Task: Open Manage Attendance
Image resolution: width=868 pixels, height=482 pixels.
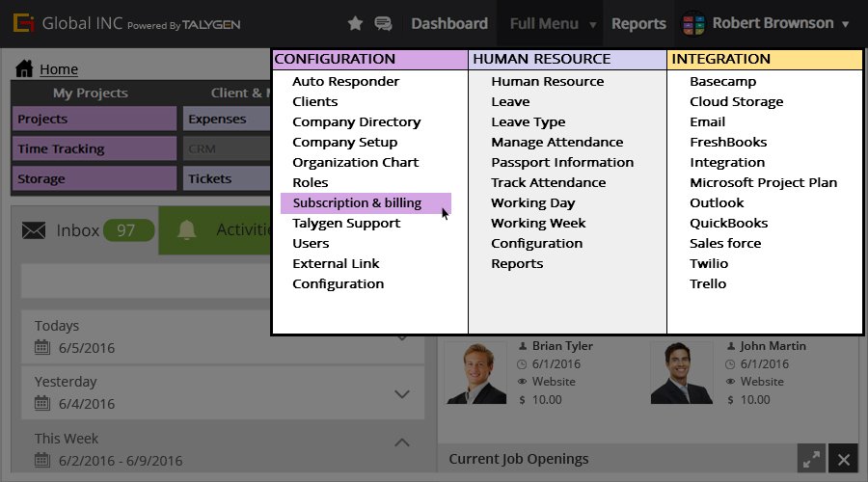Action: (x=556, y=143)
